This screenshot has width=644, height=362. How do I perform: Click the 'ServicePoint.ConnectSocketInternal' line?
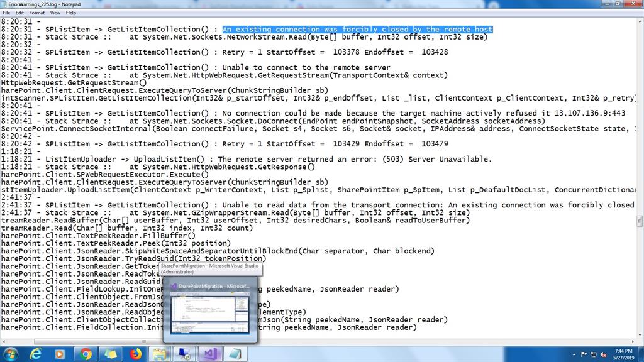(x=318, y=128)
